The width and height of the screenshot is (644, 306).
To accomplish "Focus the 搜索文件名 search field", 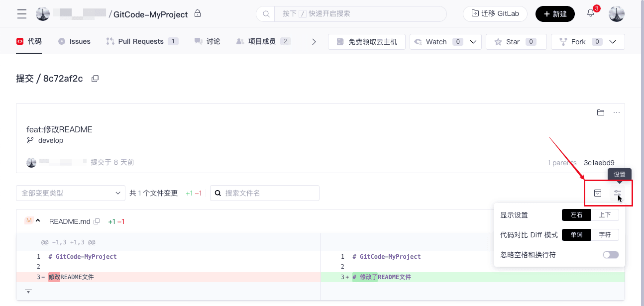I will pyautogui.click(x=270, y=193).
